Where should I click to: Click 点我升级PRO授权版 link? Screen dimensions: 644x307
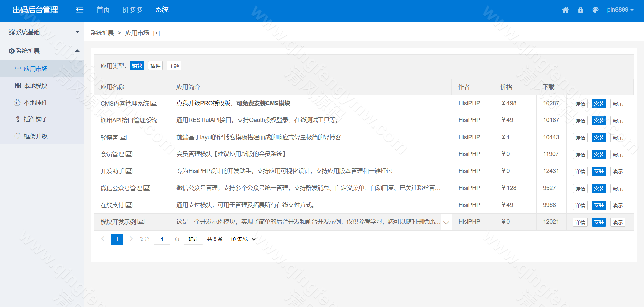(x=203, y=103)
